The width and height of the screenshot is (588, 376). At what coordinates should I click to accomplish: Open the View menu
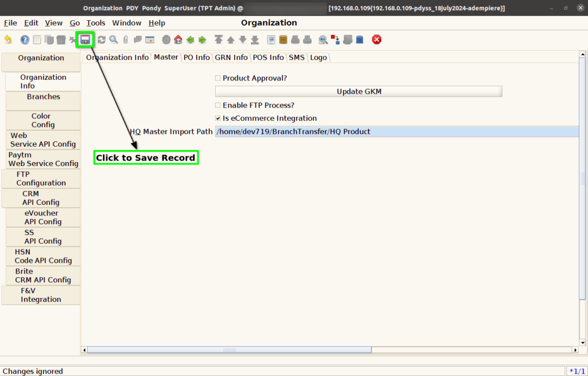(53, 23)
